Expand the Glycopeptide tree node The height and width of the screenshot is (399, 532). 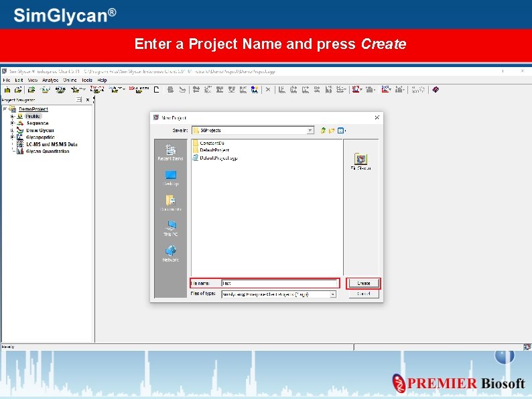pyautogui.click(x=12, y=137)
